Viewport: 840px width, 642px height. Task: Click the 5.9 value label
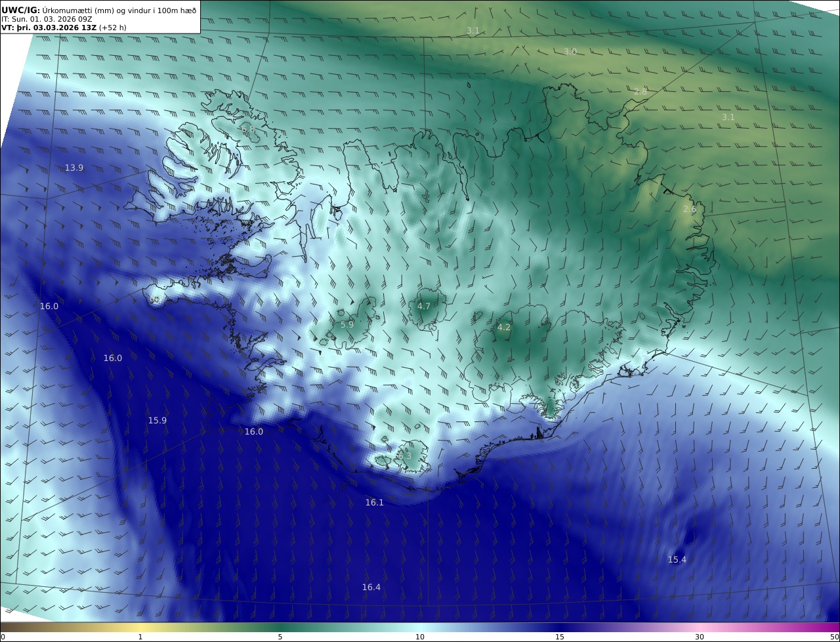347,325
